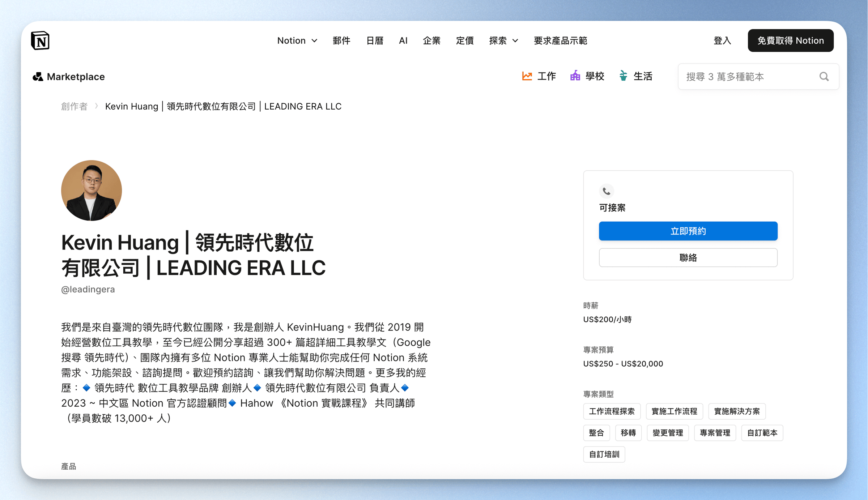Viewport: 868px width, 500px height.
Task: Click the Notion logo icon
Action: point(40,40)
